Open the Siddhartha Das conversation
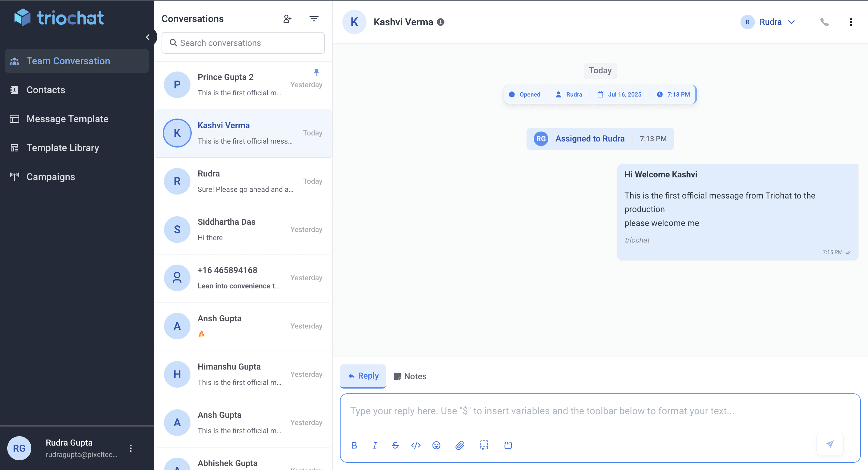 [x=243, y=230]
